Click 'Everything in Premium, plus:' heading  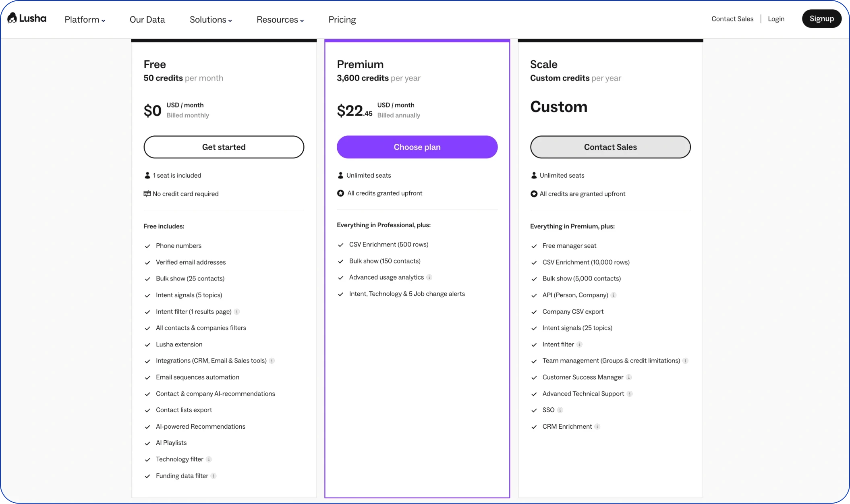click(x=572, y=226)
